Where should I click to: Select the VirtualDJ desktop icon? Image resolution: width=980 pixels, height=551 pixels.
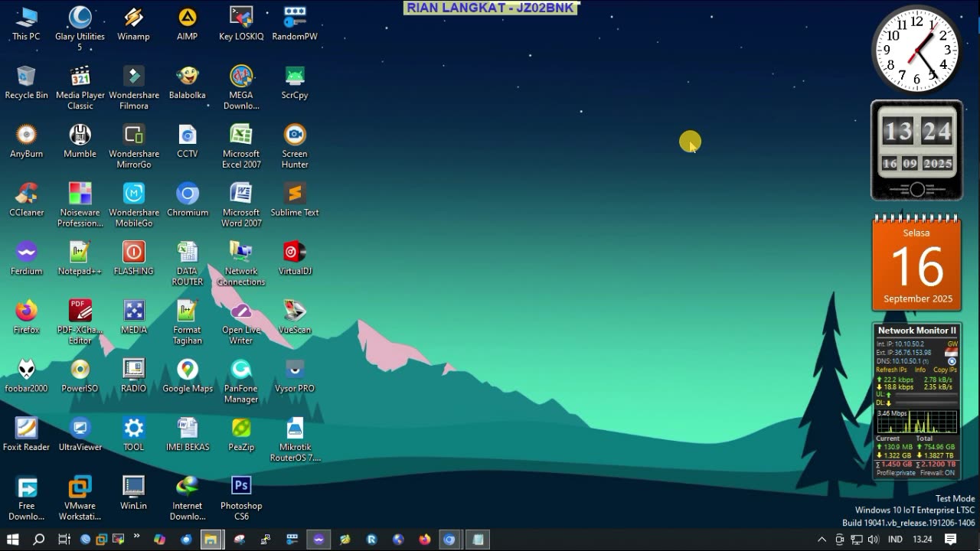pyautogui.click(x=295, y=259)
